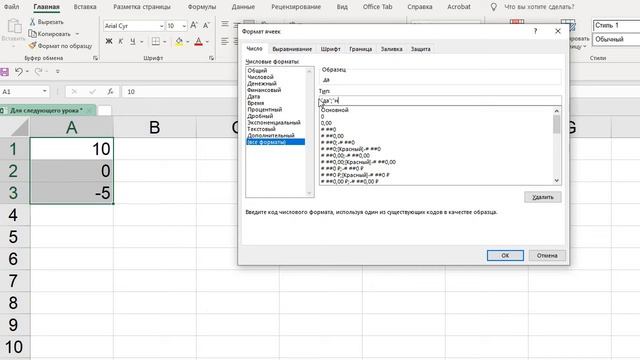Click the workbook tab Для следующего урока

point(46,110)
